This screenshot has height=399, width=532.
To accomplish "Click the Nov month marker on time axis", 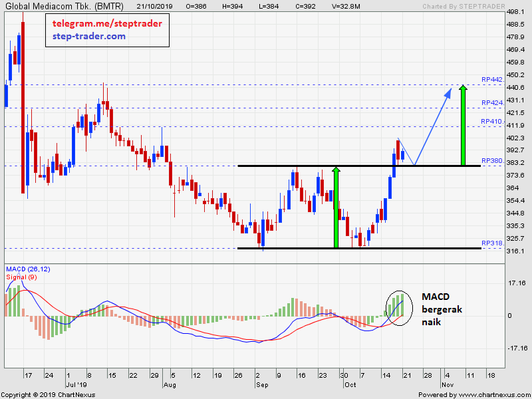I will (446, 385).
